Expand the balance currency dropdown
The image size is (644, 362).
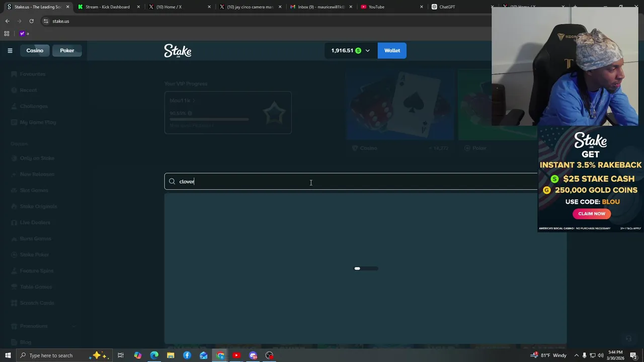coord(367,51)
